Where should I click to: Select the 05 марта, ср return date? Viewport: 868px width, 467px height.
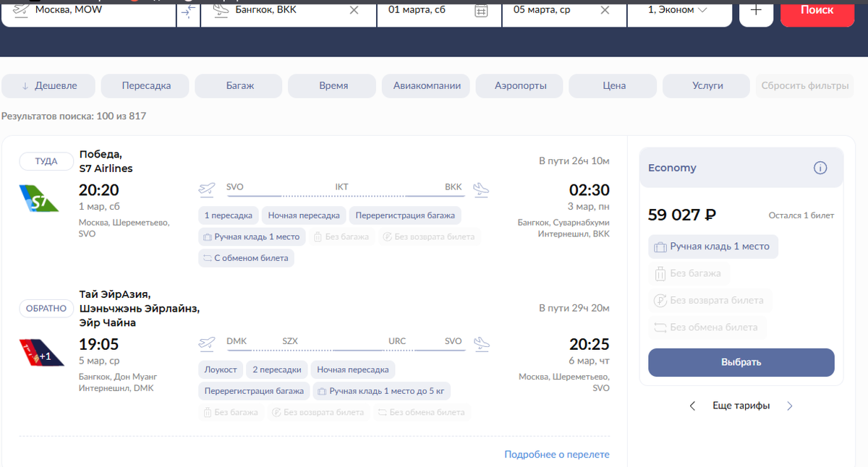click(x=563, y=10)
